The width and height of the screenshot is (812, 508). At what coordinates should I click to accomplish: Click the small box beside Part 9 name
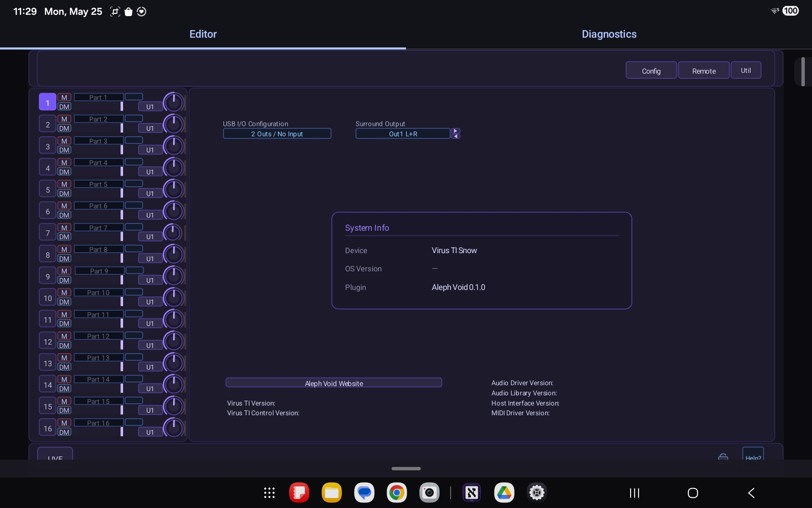click(x=135, y=271)
